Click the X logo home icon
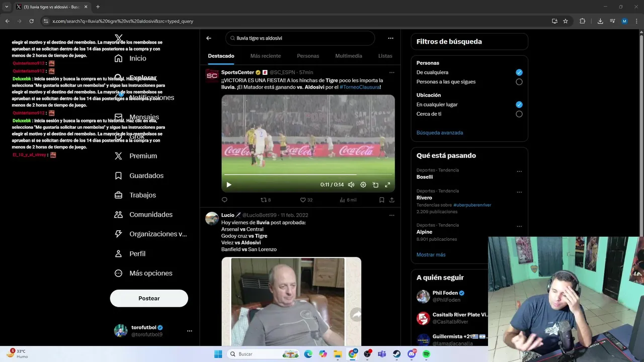The image size is (644, 362). 119,38
